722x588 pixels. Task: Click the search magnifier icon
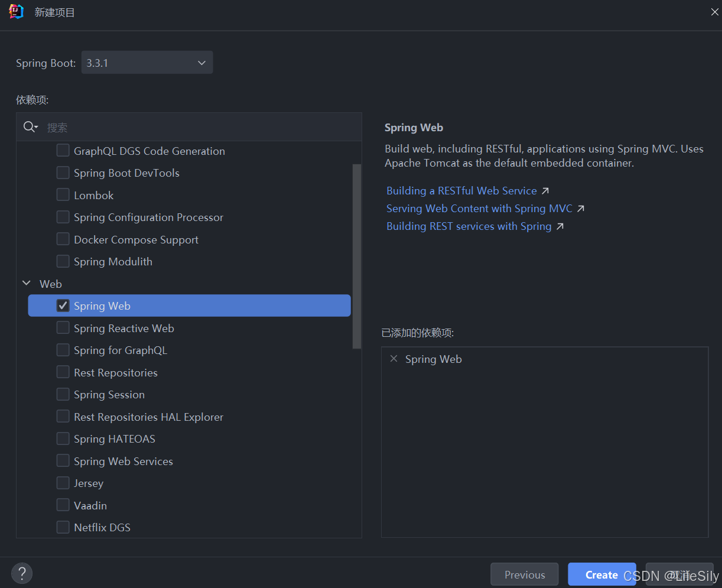30,127
